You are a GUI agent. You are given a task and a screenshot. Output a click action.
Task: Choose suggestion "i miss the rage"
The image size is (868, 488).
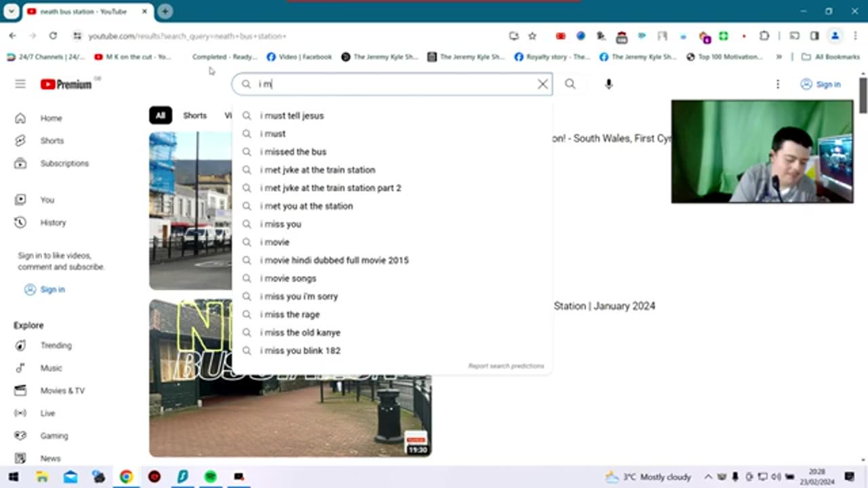392,314
